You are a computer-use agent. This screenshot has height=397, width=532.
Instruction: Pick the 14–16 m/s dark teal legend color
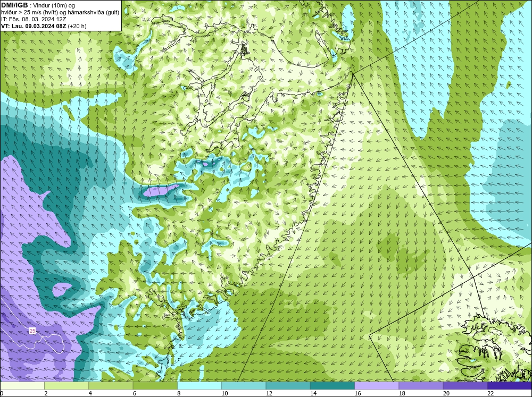tap(332, 385)
